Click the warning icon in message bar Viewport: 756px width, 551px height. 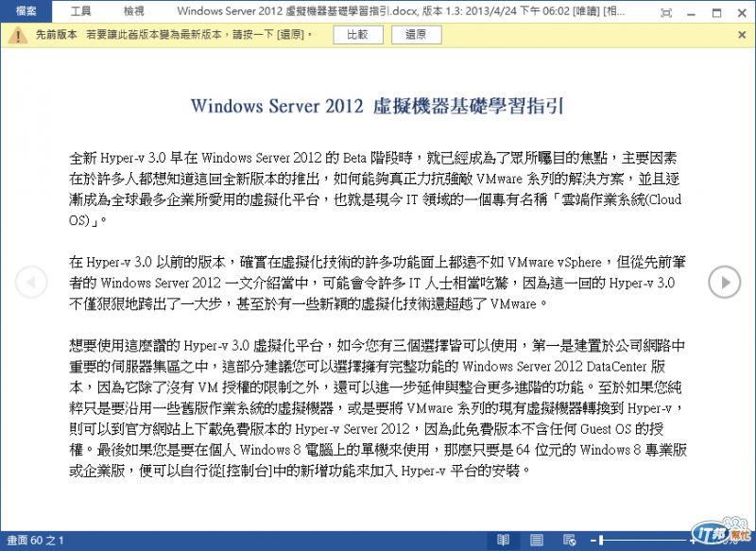[x=18, y=35]
